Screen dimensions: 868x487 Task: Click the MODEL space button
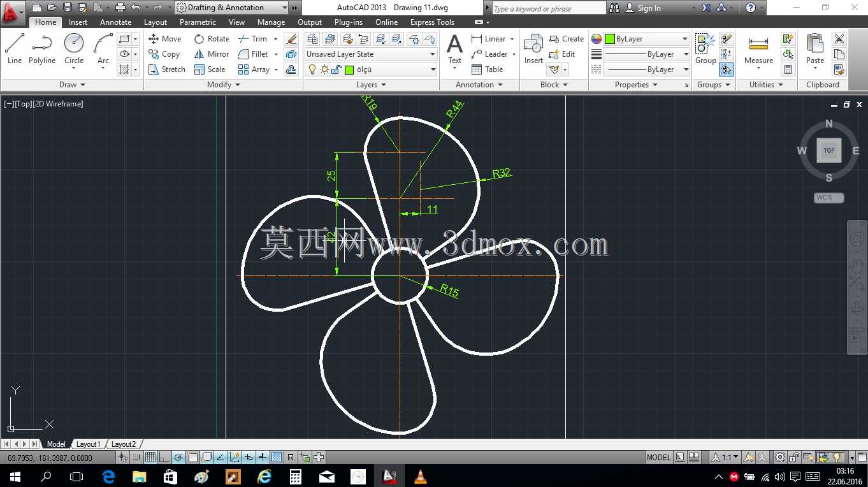(x=658, y=457)
